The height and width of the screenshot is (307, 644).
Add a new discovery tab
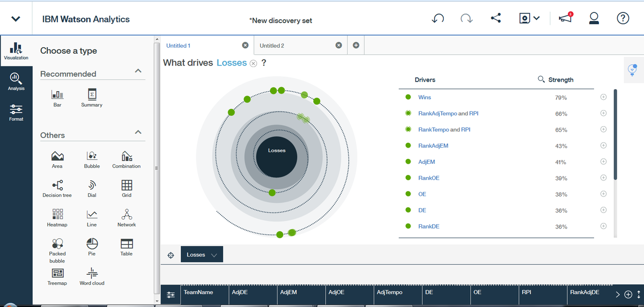point(356,45)
